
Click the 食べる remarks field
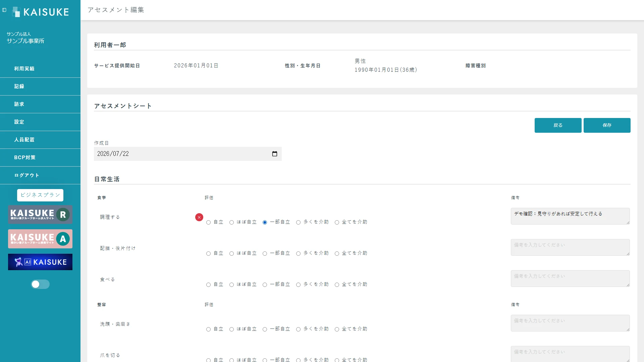click(570, 279)
